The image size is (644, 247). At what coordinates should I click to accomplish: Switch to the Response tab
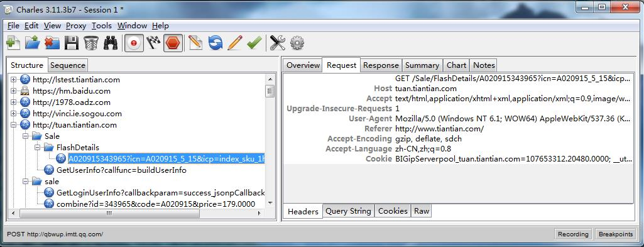click(x=381, y=65)
